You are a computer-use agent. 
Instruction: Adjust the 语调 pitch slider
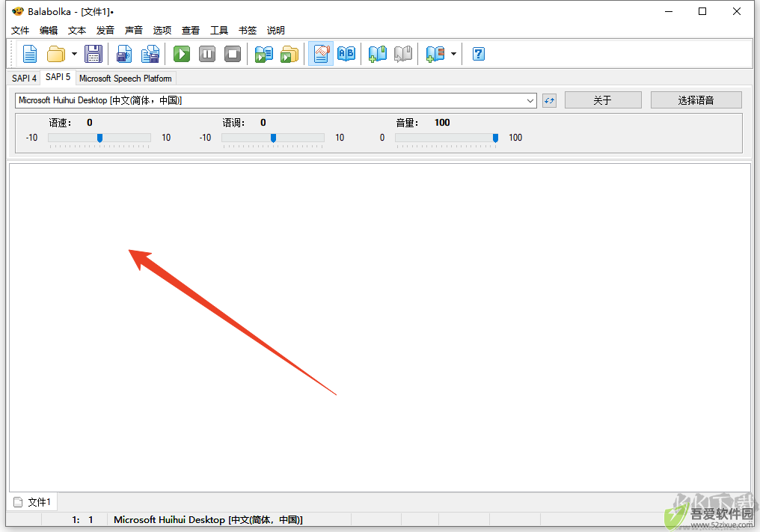click(273, 138)
